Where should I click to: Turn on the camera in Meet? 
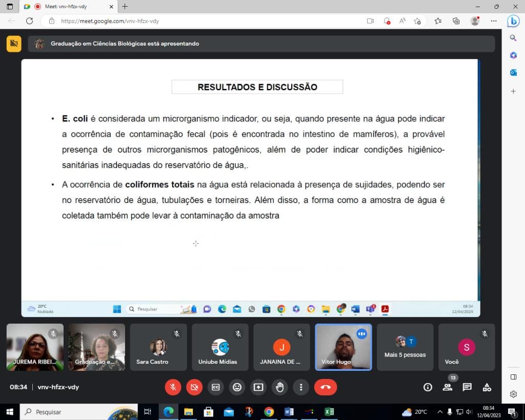pos(194,387)
